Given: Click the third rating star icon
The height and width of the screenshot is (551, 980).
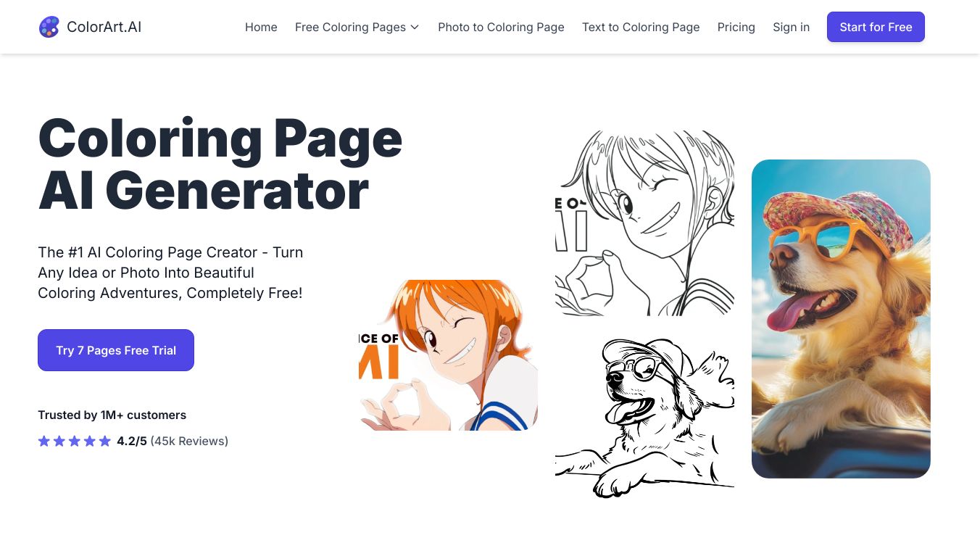Looking at the screenshot, I should (x=75, y=441).
